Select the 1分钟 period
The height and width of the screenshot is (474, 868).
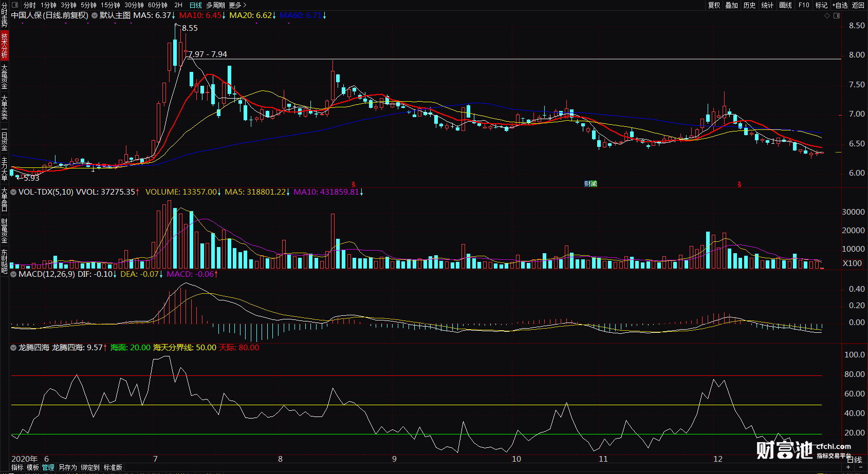tap(48, 5)
